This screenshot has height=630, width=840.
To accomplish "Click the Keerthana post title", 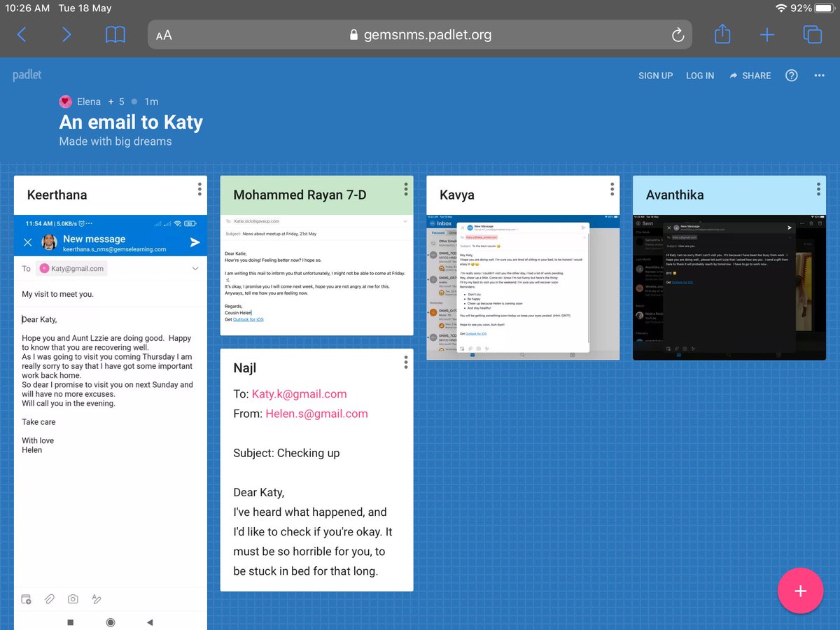I will 57,195.
